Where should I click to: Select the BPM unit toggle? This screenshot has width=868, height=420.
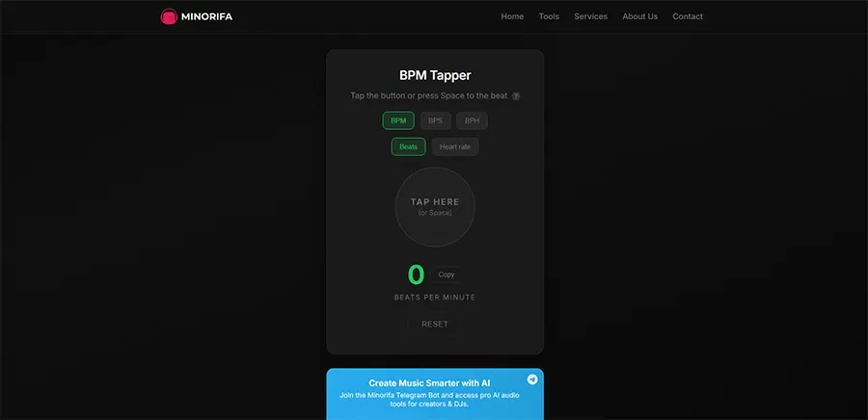click(x=398, y=120)
